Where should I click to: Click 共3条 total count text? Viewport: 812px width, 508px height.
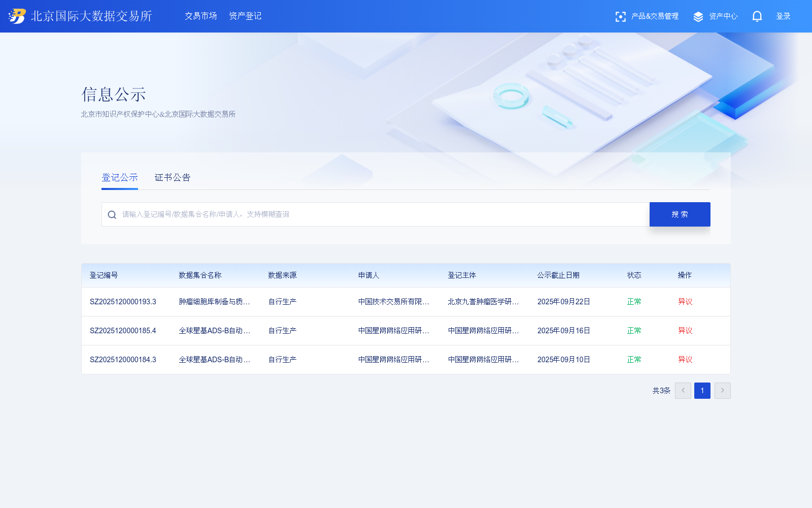click(x=661, y=391)
